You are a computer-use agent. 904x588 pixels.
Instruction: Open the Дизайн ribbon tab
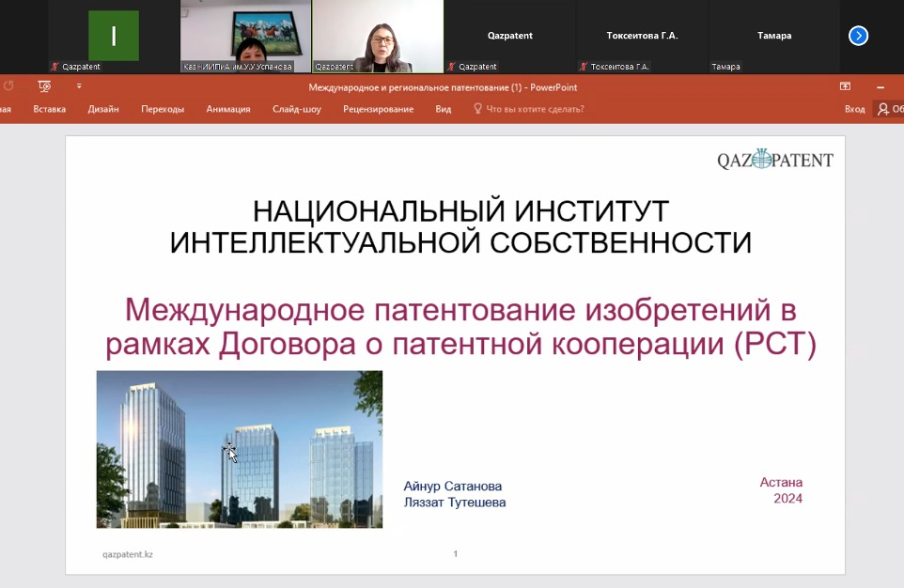(x=103, y=109)
